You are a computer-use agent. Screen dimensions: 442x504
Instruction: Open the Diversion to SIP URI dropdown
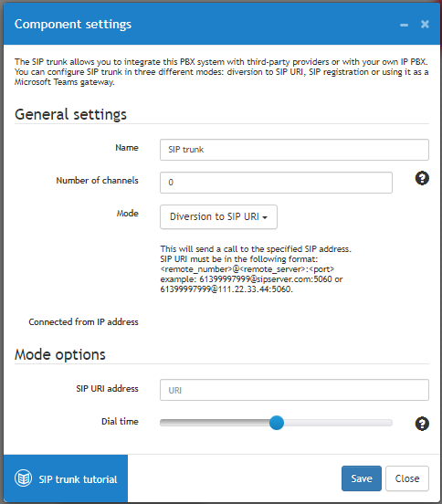click(x=218, y=217)
